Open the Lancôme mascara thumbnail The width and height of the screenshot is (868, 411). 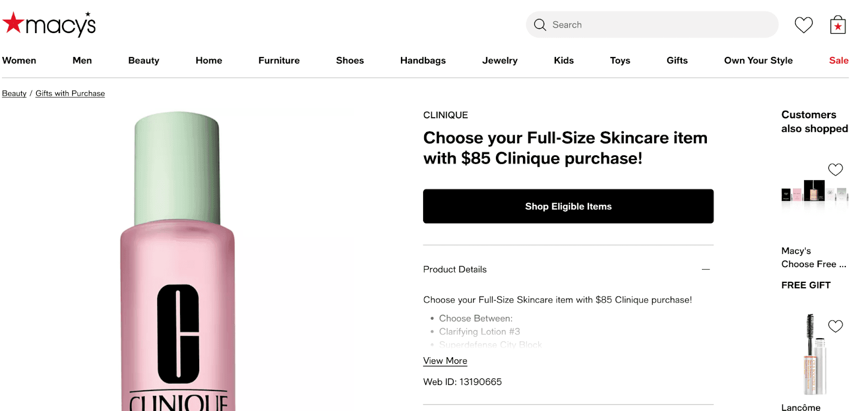coord(814,356)
